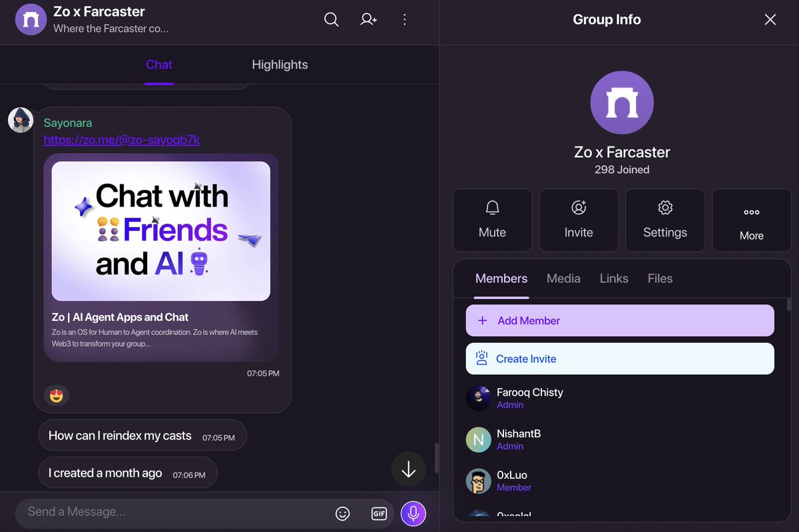Click the 298 Joined member count
This screenshot has height=532, width=799.
coord(622,170)
